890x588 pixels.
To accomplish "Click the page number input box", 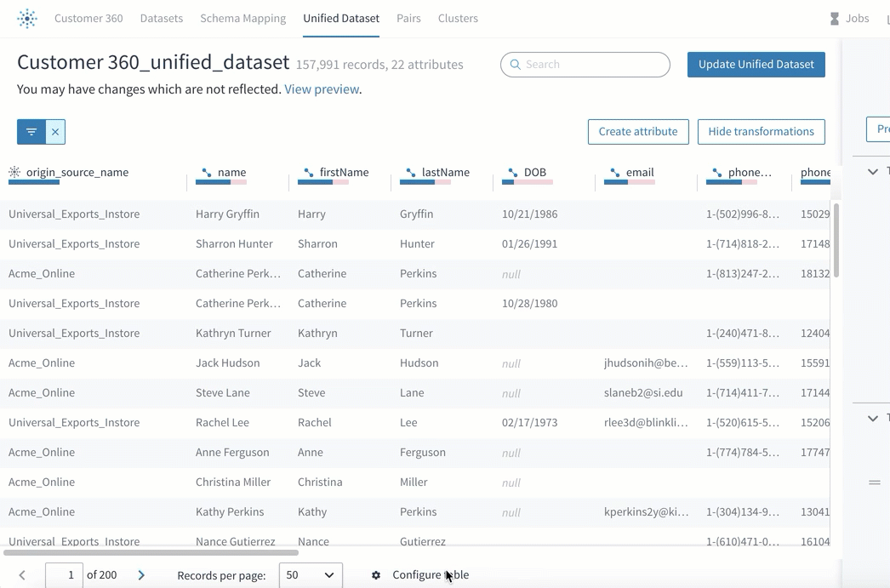I will tap(64, 575).
